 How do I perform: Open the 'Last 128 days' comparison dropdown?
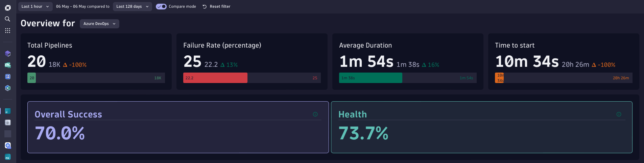(133, 6)
